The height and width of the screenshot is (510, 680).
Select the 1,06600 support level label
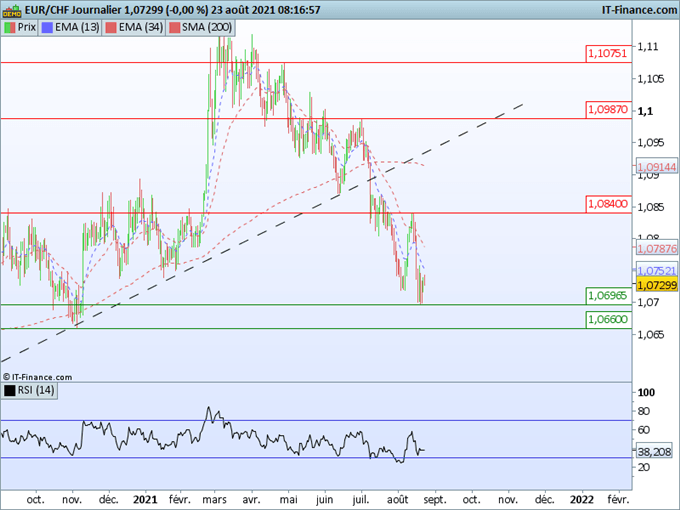(x=608, y=320)
